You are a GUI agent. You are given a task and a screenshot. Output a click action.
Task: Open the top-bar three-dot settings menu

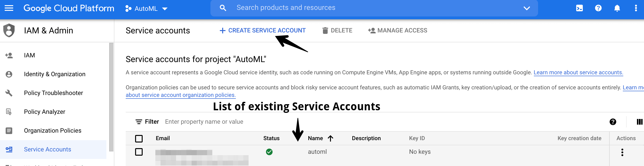636,8
